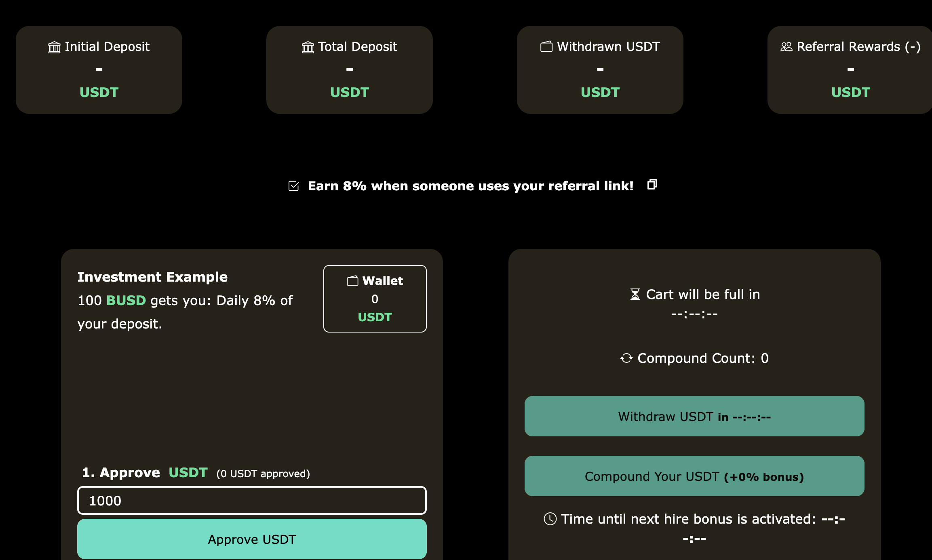Click the Total Deposit card

click(x=350, y=70)
